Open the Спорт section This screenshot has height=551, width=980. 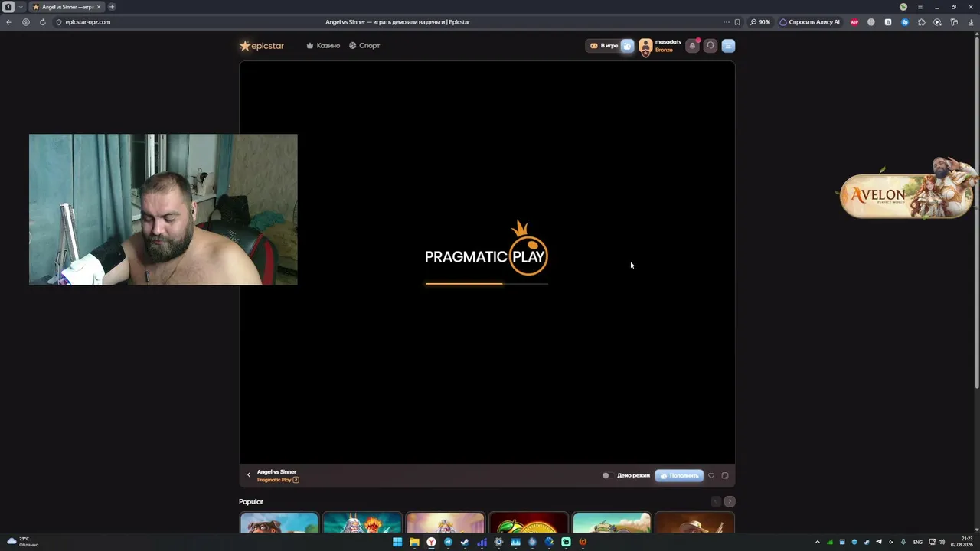(x=364, y=46)
